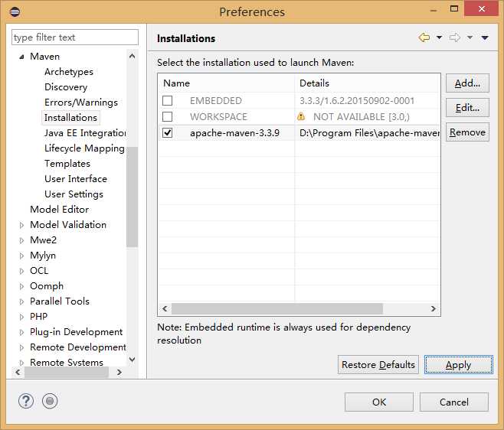
Task: Open Errors/Warnings preference page
Action: (81, 102)
